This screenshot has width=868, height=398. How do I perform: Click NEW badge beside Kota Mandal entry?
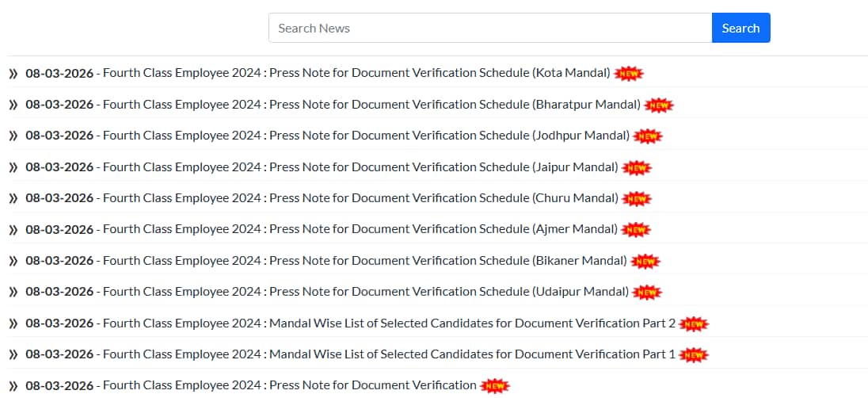point(629,74)
